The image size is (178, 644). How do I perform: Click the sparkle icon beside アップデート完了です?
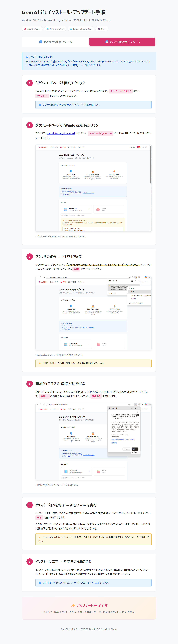(73, 605)
